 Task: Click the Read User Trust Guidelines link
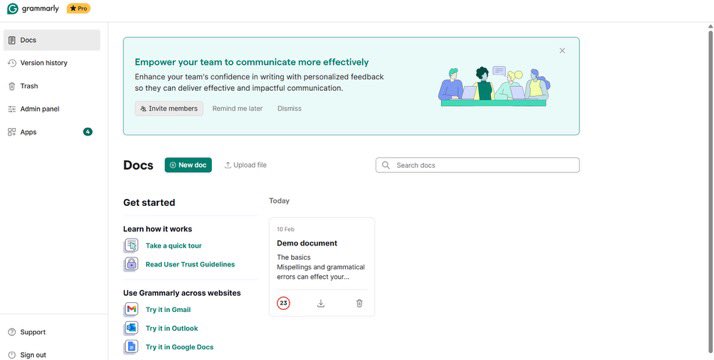(x=190, y=264)
